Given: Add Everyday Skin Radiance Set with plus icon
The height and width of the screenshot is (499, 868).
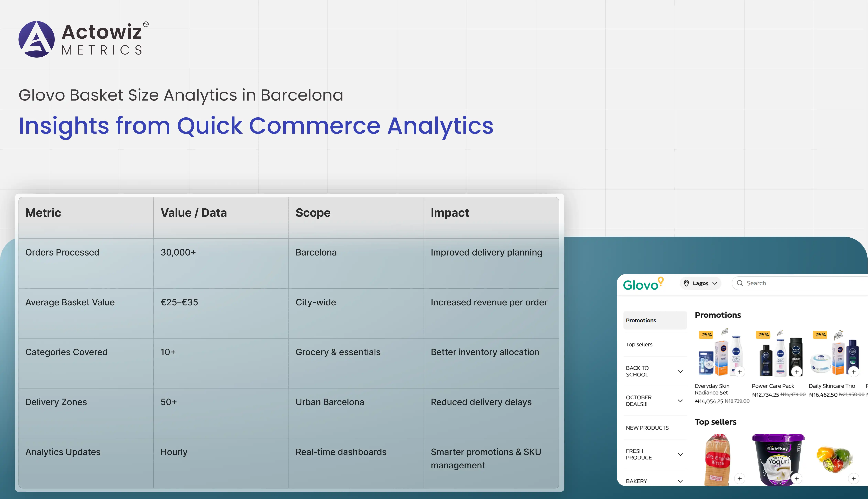Looking at the screenshot, I should pos(740,372).
